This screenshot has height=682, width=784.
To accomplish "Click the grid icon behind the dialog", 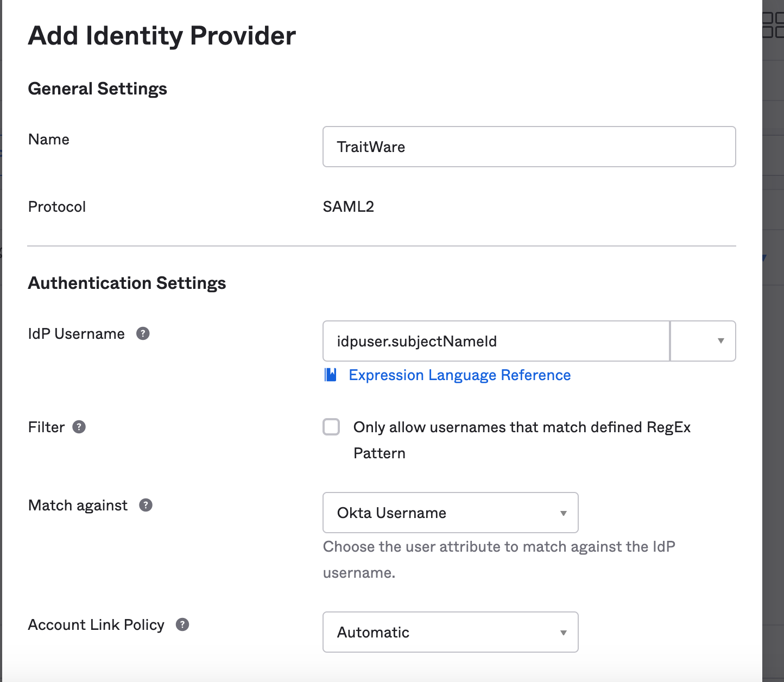I will click(x=773, y=25).
